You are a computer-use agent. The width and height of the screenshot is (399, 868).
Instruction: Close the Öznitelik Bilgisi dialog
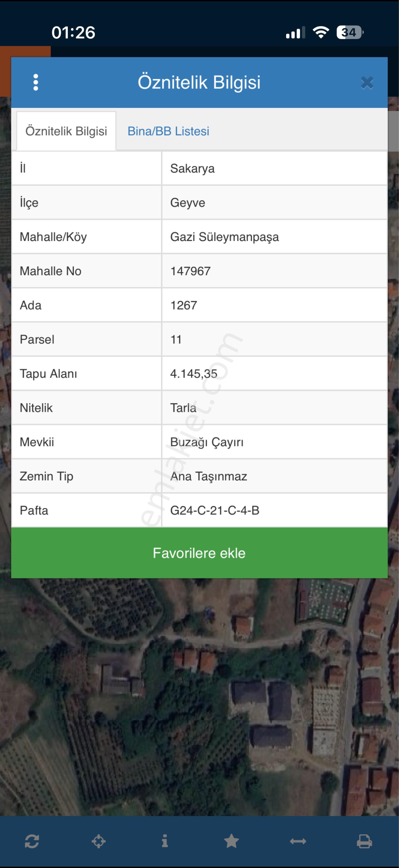pyautogui.click(x=367, y=83)
